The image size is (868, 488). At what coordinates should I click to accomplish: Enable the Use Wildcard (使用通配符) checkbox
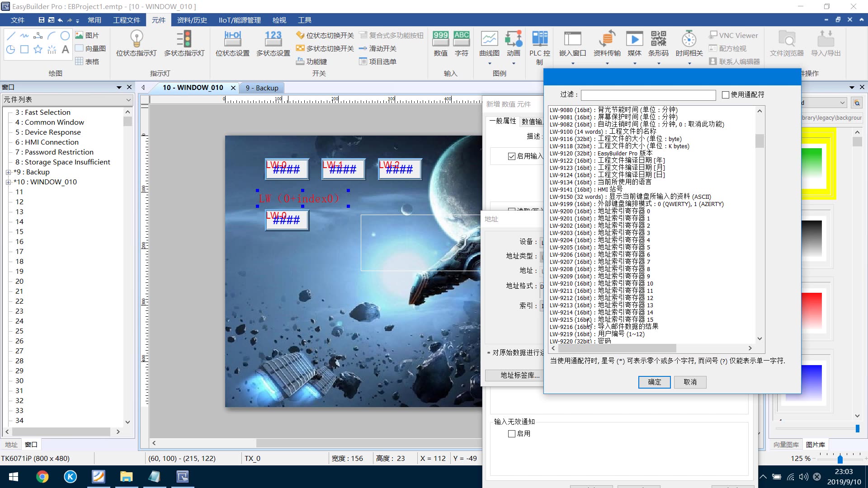(x=726, y=95)
